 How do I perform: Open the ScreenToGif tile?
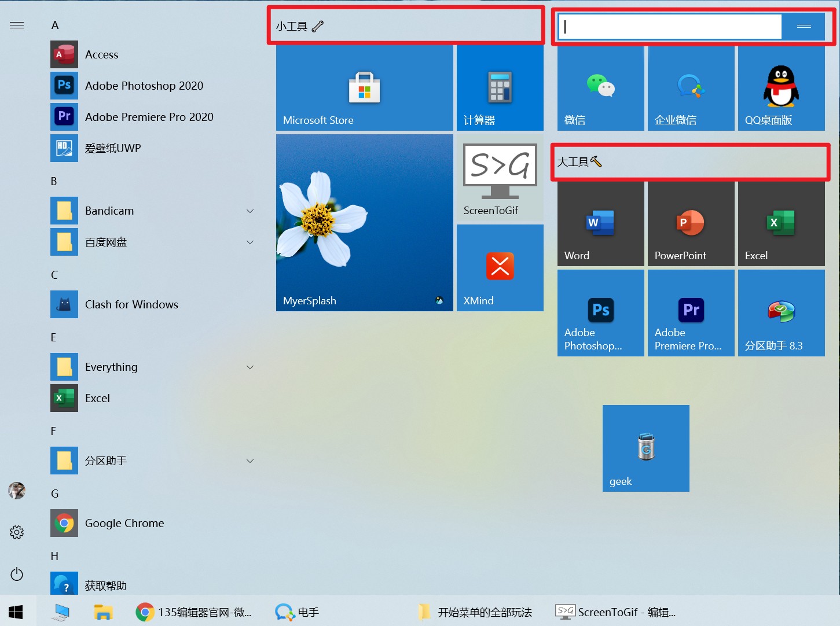tap(500, 178)
